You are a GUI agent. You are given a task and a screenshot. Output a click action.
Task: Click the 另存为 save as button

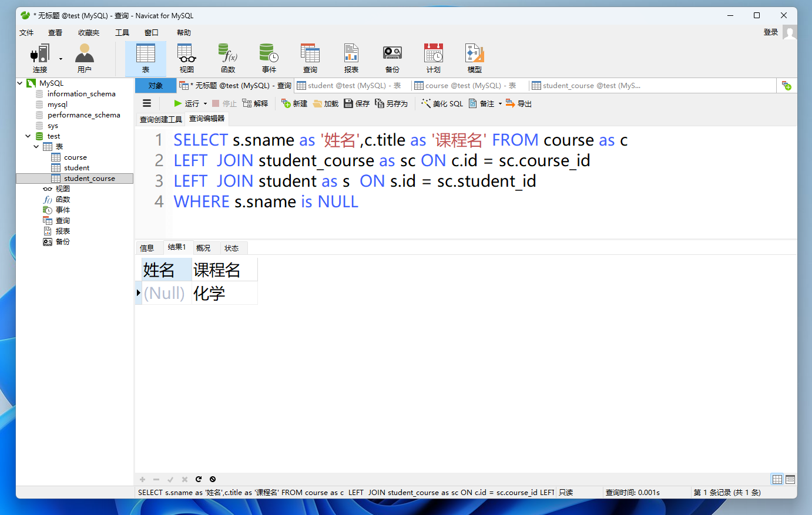coord(391,103)
